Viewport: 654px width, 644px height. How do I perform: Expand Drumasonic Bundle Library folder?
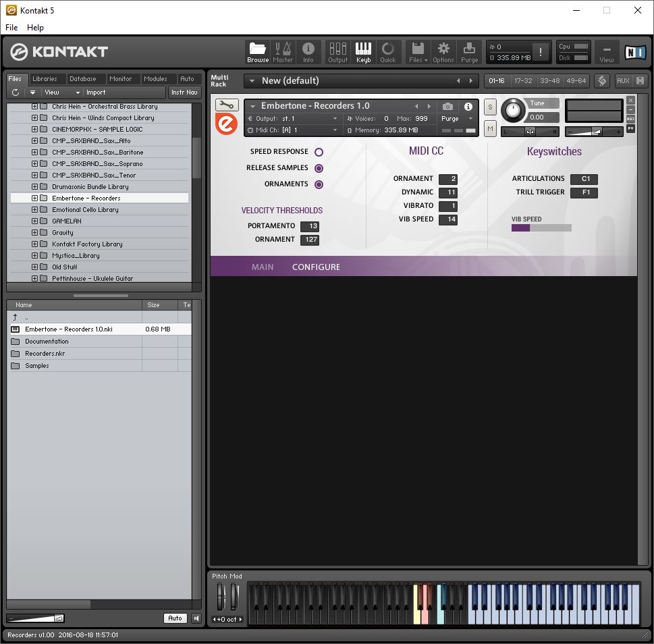[x=34, y=186]
